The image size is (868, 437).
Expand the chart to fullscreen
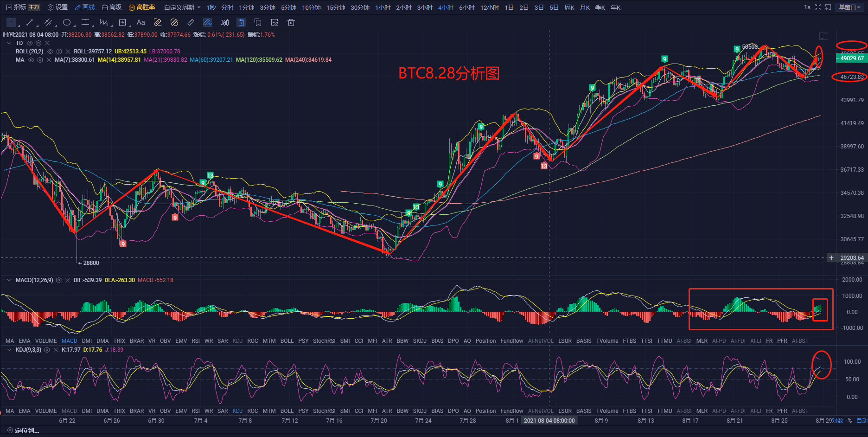(823, 36)
